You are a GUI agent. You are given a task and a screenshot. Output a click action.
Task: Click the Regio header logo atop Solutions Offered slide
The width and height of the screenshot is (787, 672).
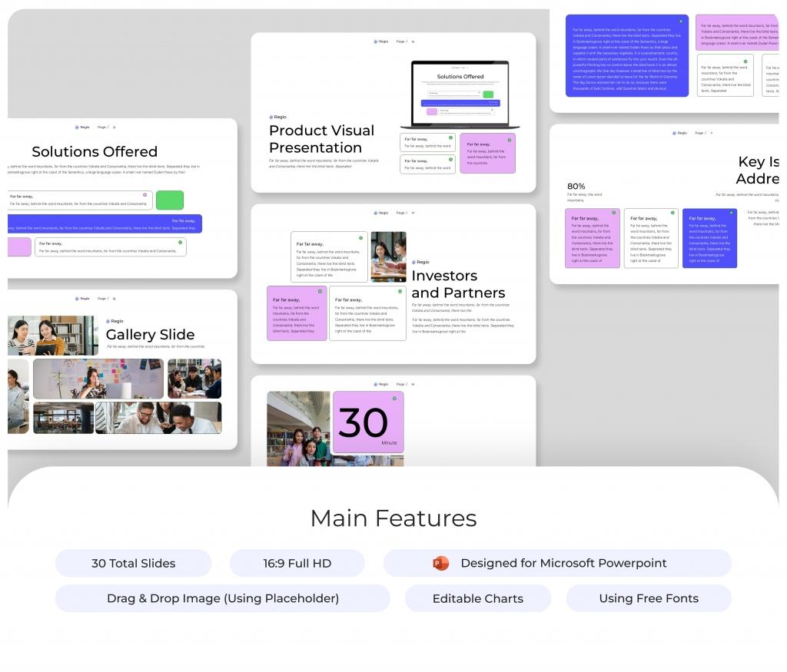(x=82, y=127)
